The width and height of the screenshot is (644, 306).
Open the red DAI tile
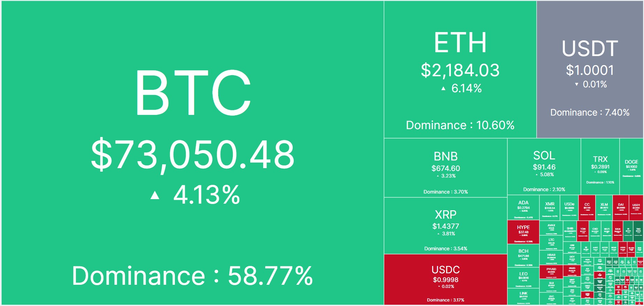(x=621, y=207)
